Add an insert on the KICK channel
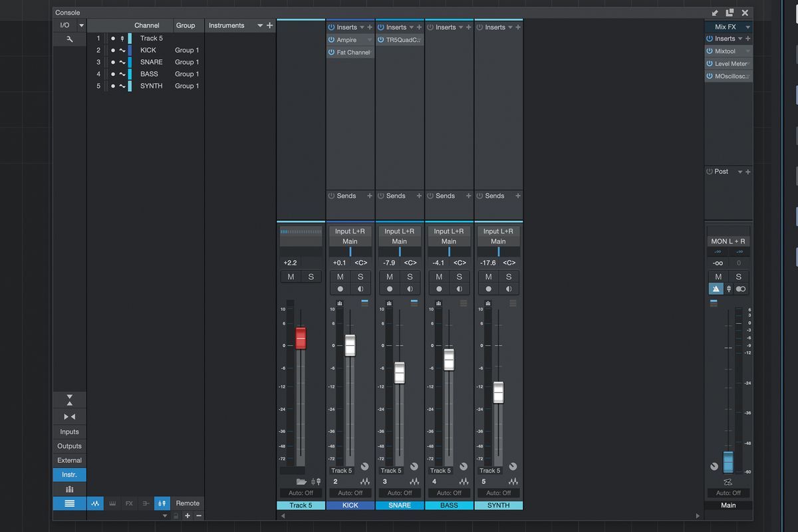This screenshot has height=532, width=798. pyautogui.click(x=370, y=27)
